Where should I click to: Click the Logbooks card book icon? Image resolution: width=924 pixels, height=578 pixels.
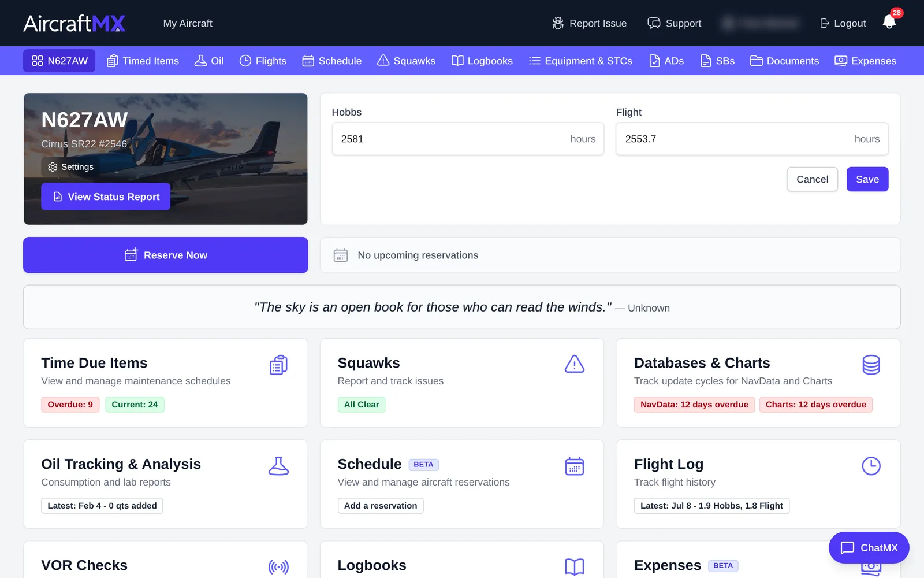point(575,567)
